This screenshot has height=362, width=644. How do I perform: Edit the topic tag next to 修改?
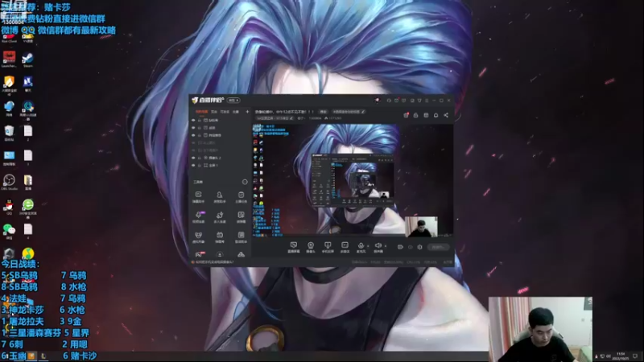click(349, 112)
